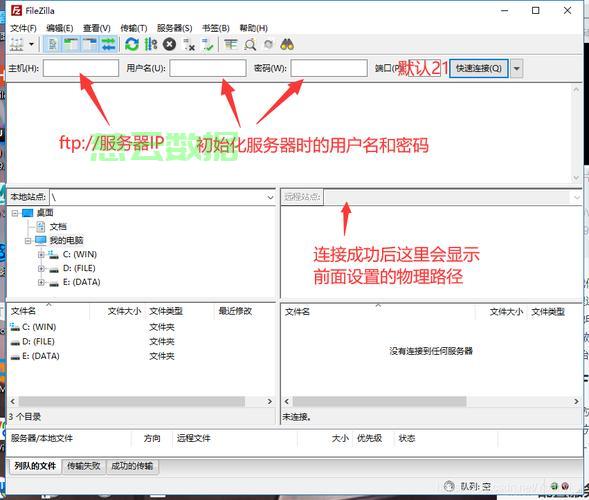589x500 pixels.
Task: Select 桌面 in the local tree
Action: 45,213
